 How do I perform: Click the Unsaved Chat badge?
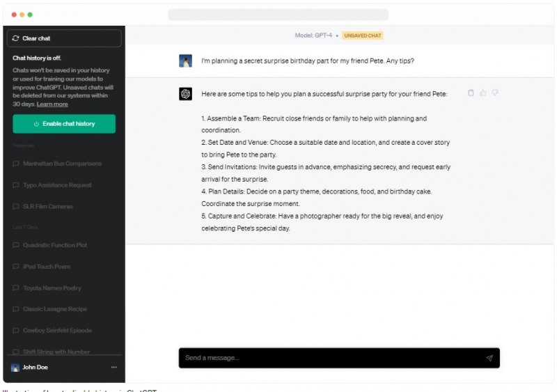(362, 35)
